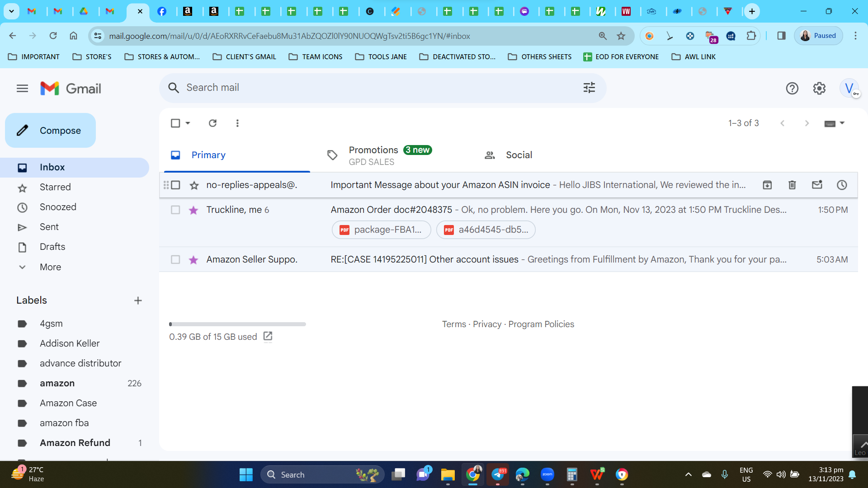Open the IMPORTANT bookmarks folder
868x488 pixels.
point(34,56)
